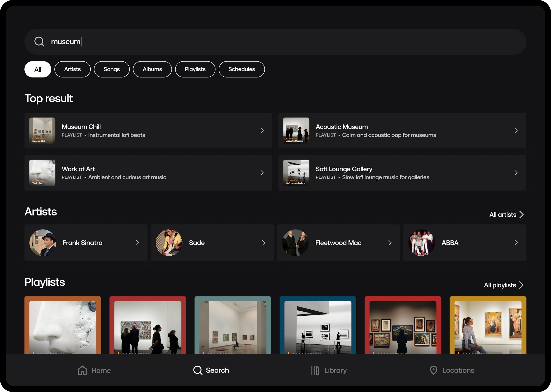Open Frank Sinatra artist avatar

[43, 243]
